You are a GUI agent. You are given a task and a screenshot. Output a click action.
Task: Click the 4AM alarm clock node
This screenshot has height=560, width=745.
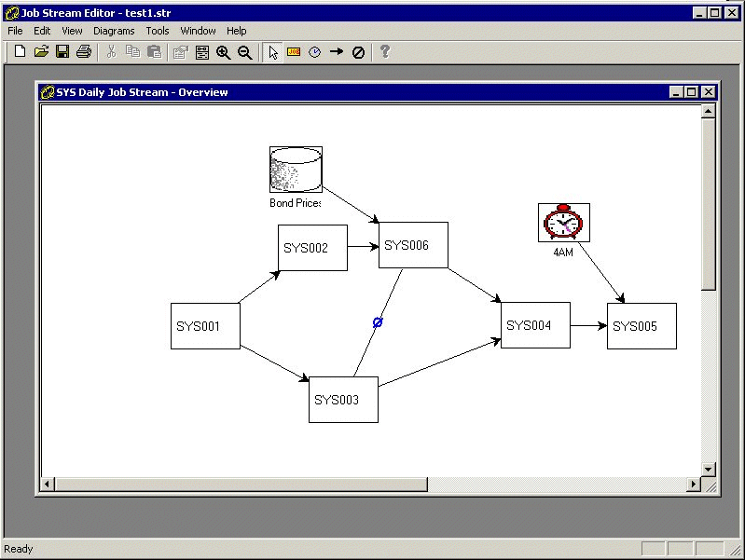point(563,224)
